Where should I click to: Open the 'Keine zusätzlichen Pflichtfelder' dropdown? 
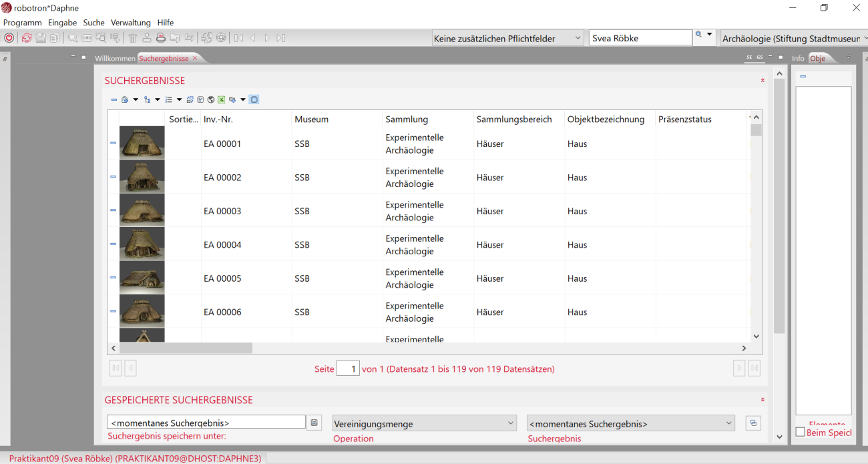point(507,39)
